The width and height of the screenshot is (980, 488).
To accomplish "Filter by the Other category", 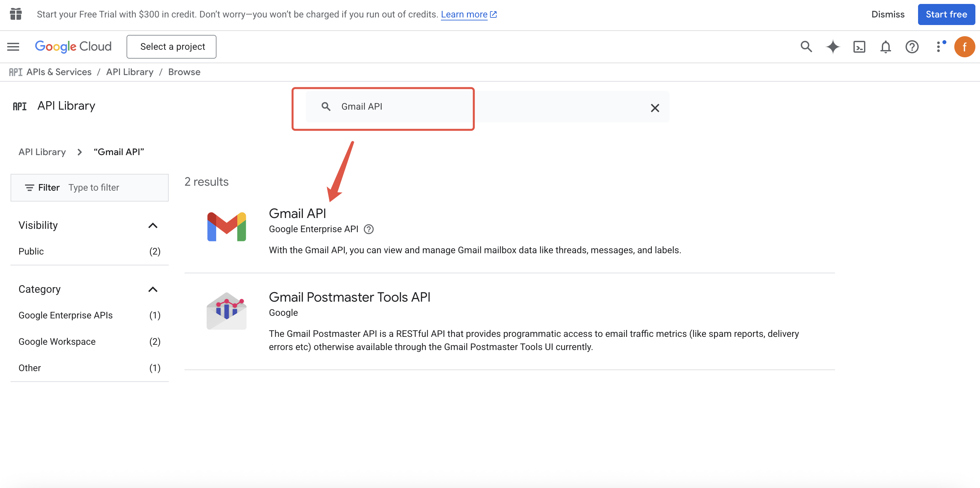I will tap(89, 368).
